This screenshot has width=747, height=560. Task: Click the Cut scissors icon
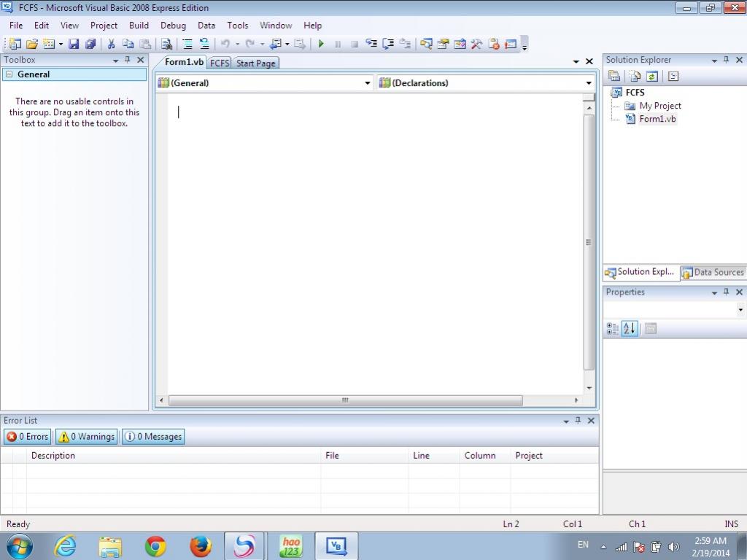pos(111,44)
